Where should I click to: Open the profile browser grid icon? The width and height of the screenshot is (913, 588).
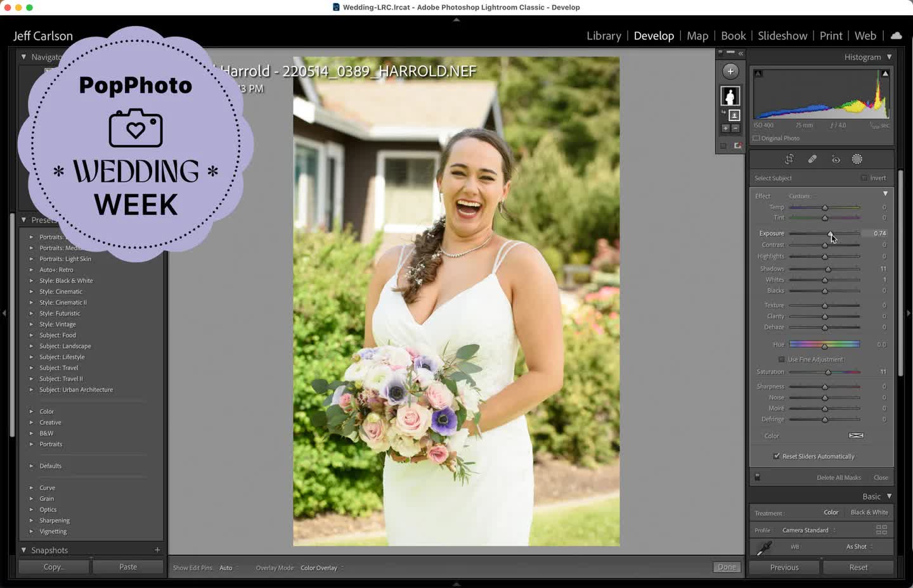881,530
